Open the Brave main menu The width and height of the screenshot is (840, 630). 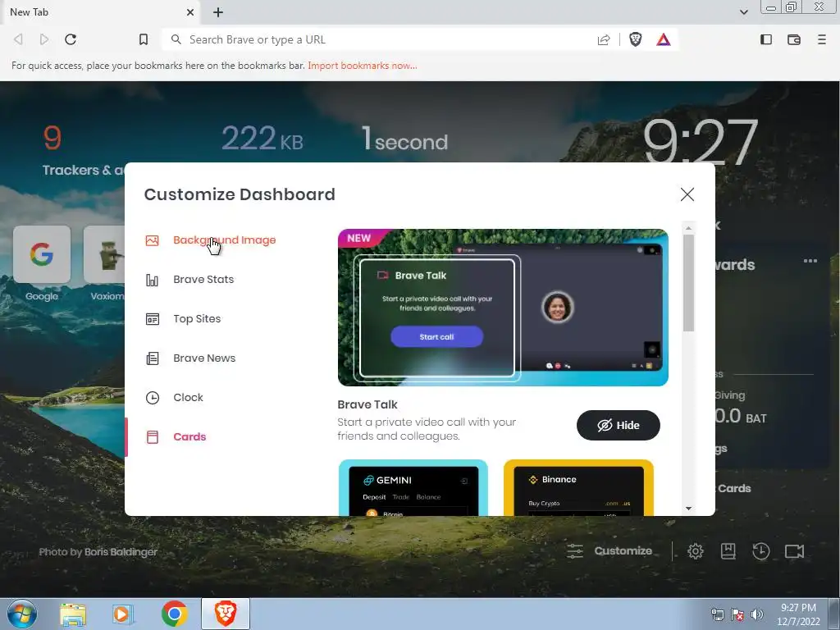tap(822, 39)
